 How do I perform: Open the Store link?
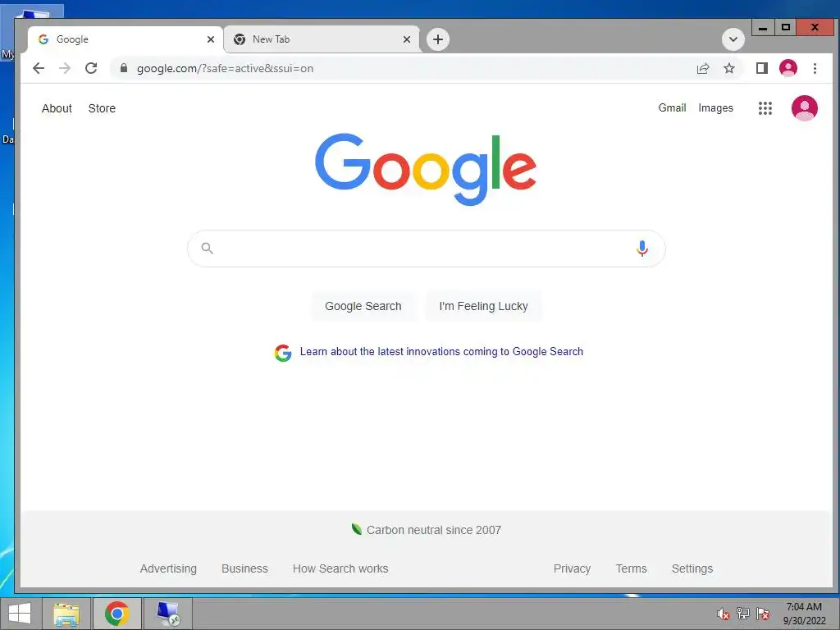point(102,108)
